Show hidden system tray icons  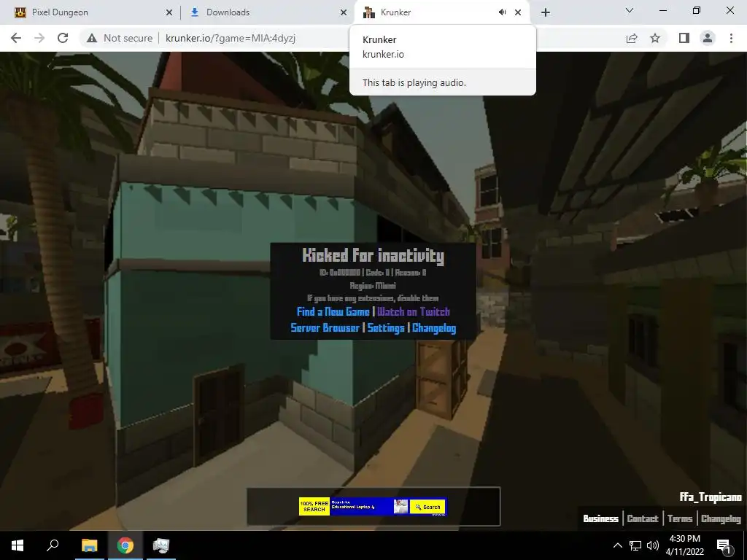pos(617,545)
